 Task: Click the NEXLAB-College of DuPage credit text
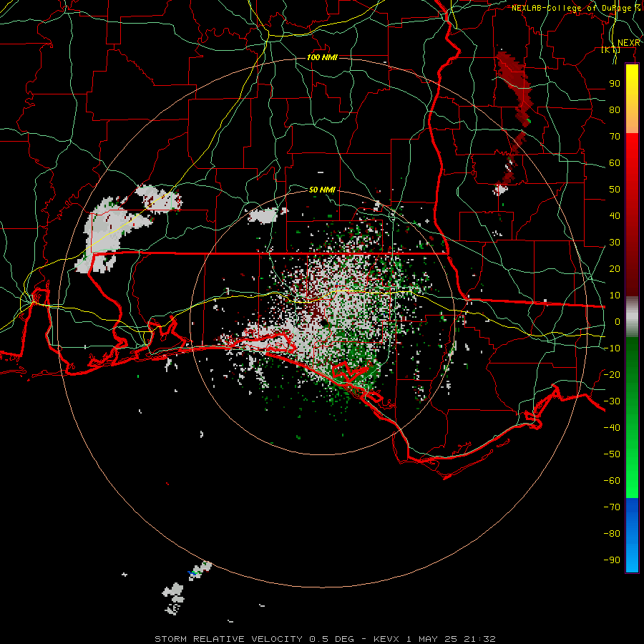tap(575, 8)
